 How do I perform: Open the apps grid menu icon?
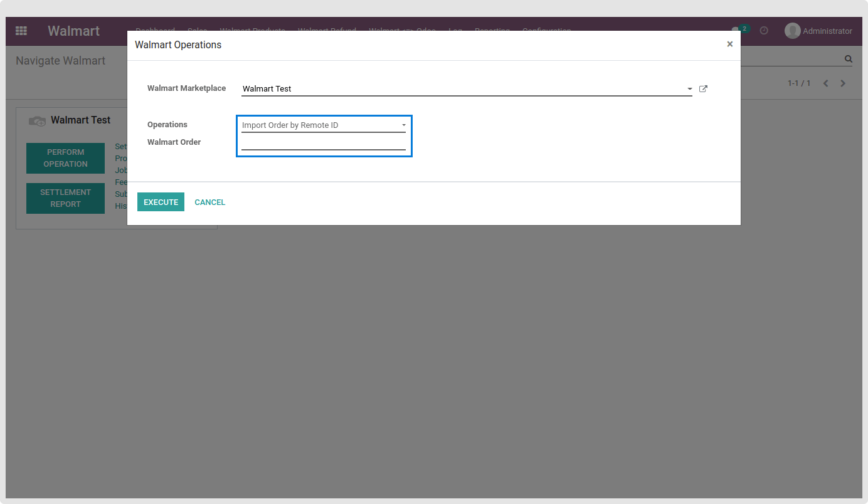pos(21,31)
